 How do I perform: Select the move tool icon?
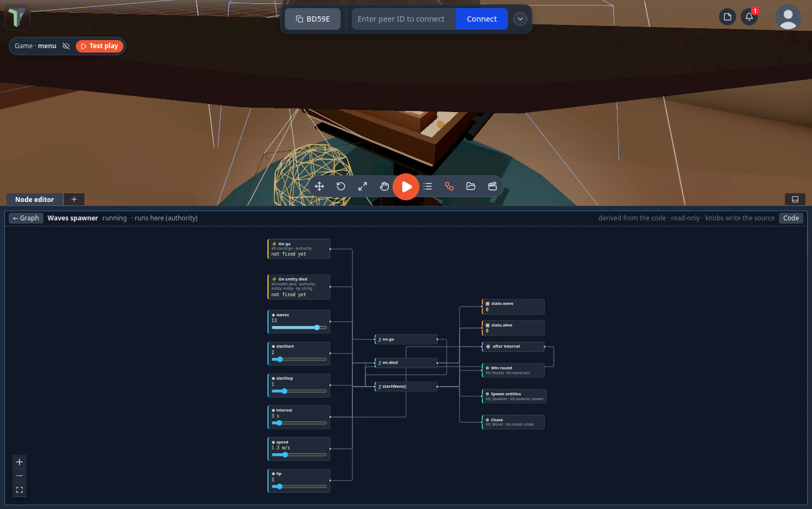pyautogui.click(x=319, y=186)
